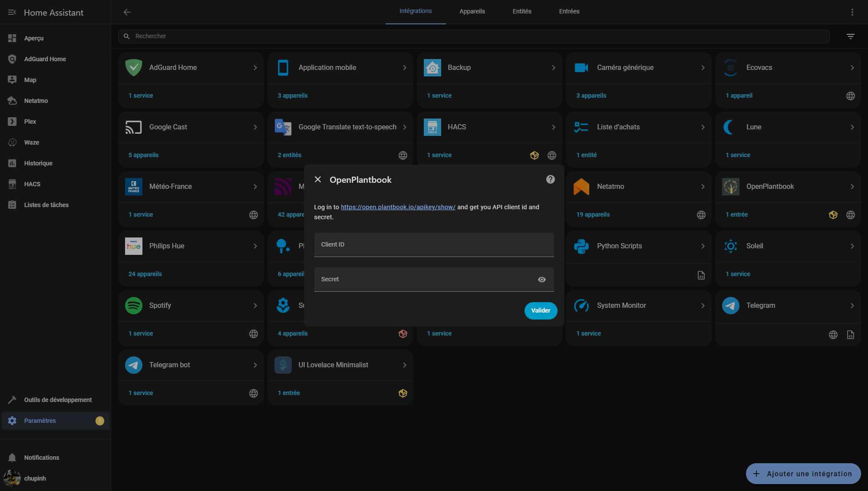Open the filter icon beside search bar
Screen dimensions: 868x491
[850, 36]
